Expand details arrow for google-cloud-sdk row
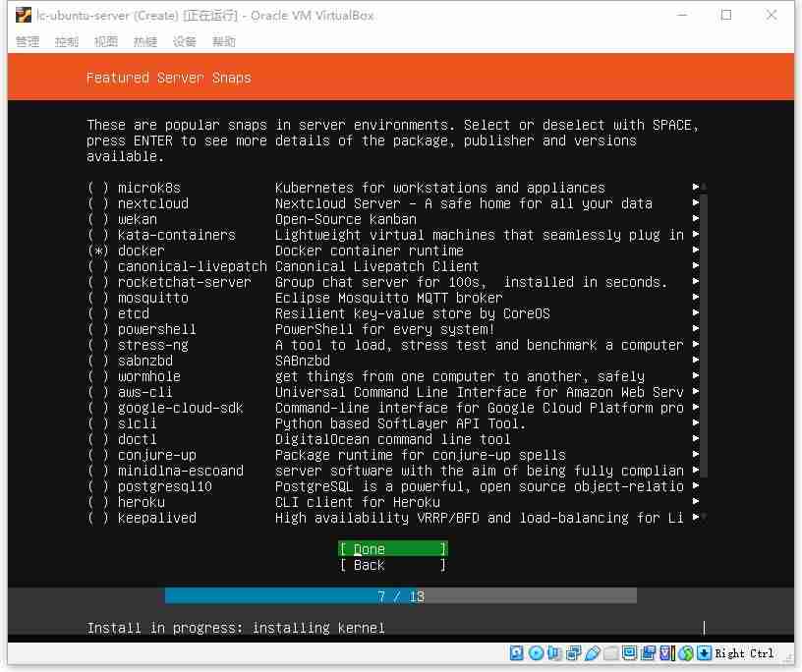 695,408
